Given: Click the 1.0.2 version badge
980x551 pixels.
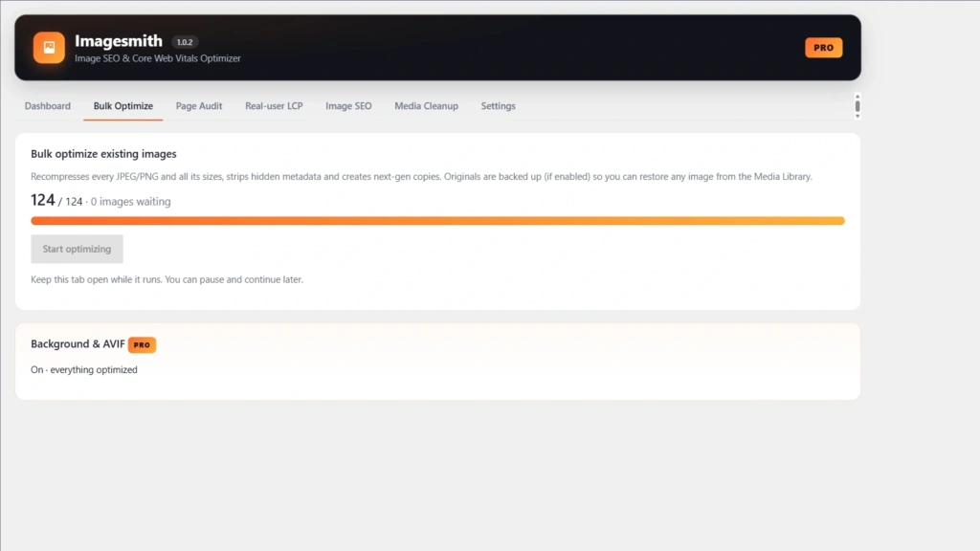Looking at the screenshot, I should click(185, 42).
